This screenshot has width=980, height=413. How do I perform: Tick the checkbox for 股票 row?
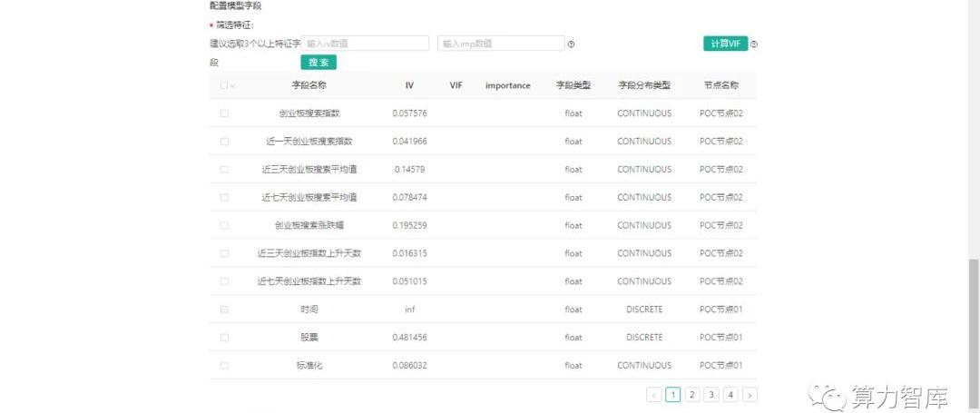224,337
